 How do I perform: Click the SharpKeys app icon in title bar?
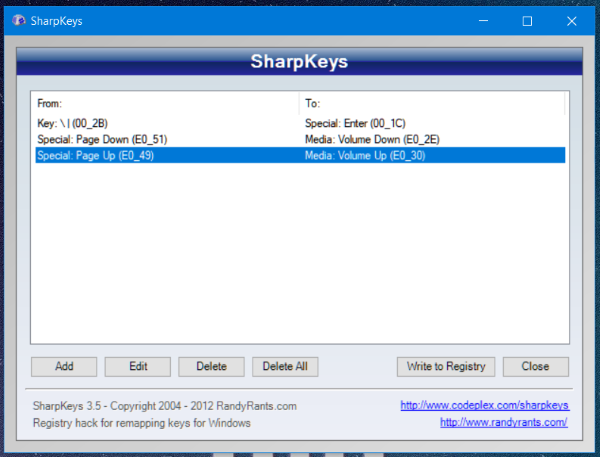click(x=19, y=20)
